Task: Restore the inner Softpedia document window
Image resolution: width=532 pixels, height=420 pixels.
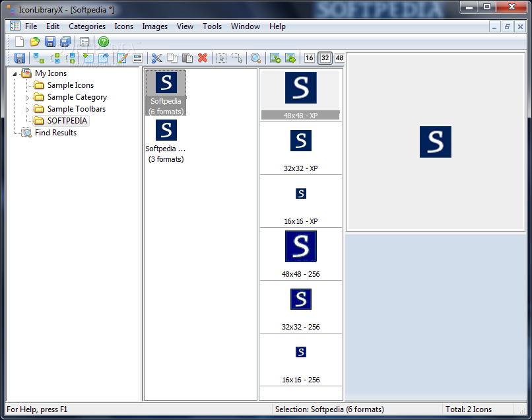Action: [507, 26]
